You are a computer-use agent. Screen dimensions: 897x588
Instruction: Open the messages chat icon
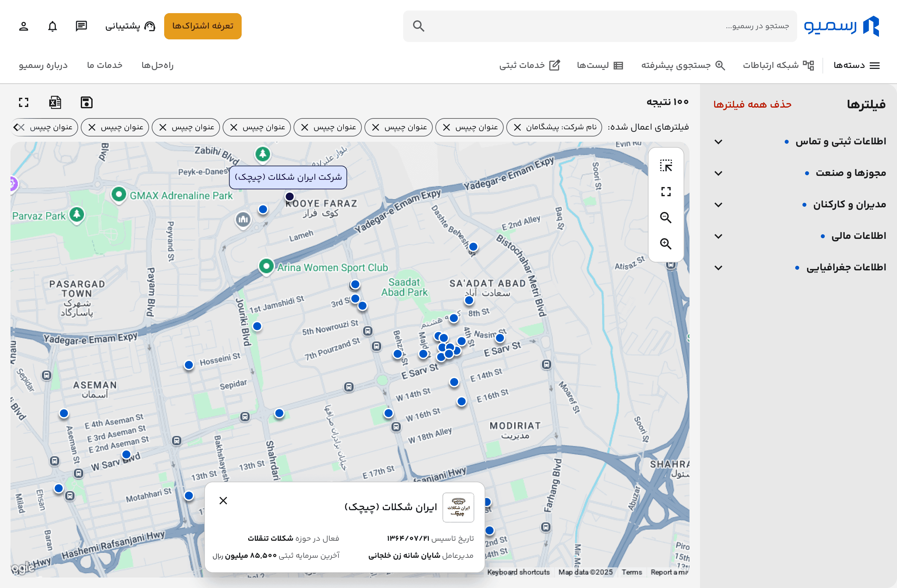(x=81, y=26)
